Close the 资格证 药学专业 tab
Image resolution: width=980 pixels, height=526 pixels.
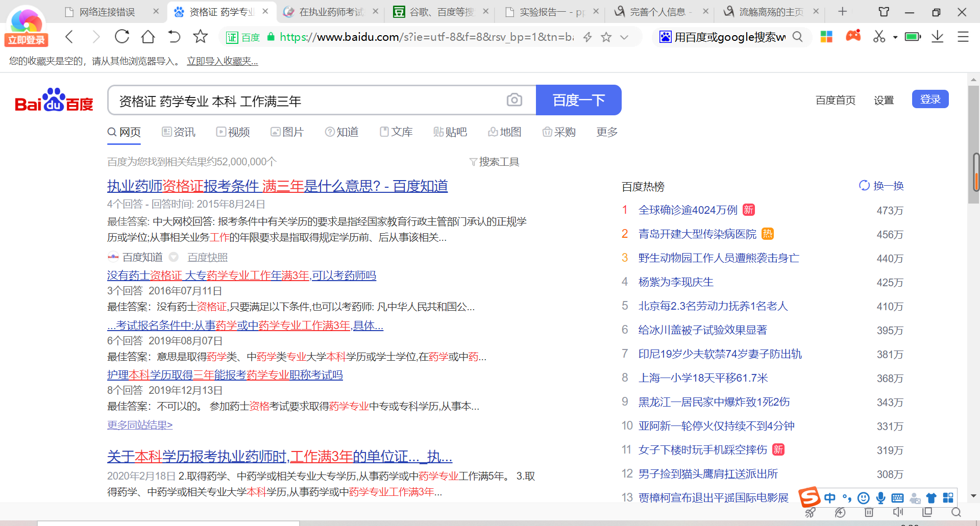pos(265,11)
